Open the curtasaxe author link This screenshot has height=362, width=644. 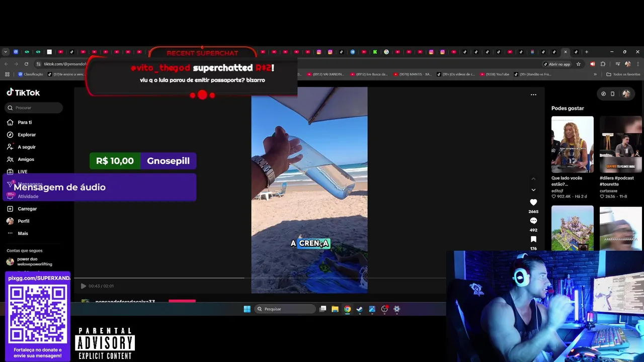(608, 191)
